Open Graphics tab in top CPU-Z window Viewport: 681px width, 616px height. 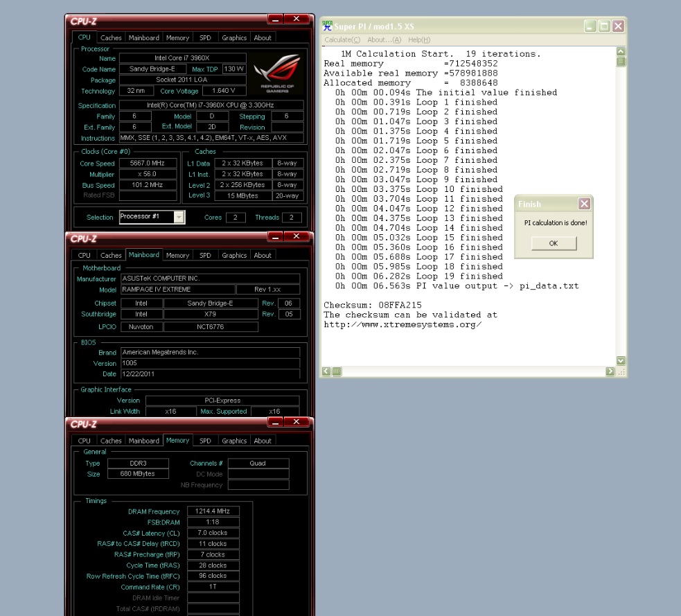(234, 38)
